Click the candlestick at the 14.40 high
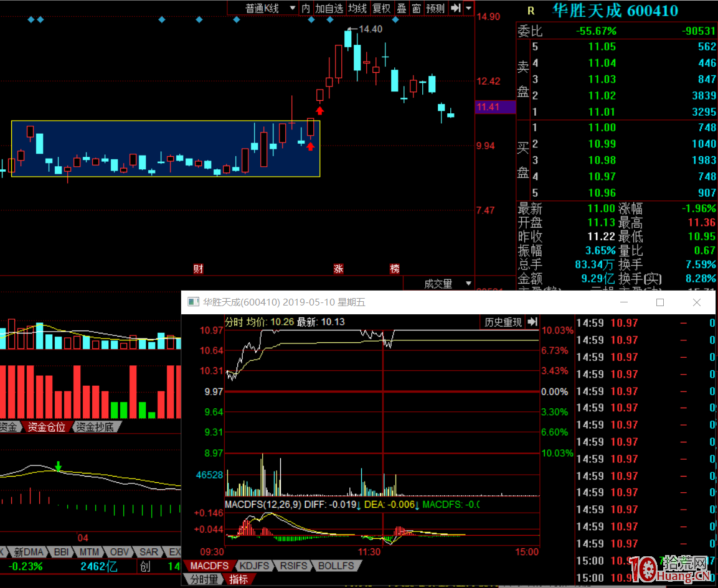 coord(348,39)
